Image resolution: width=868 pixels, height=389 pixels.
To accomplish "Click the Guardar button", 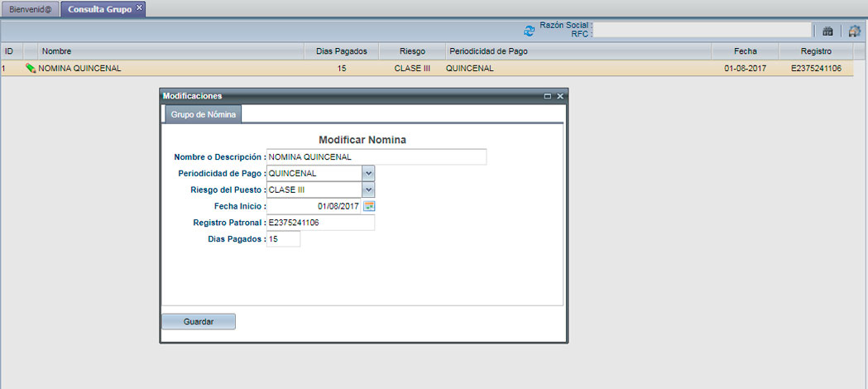I will click(199, 321).
